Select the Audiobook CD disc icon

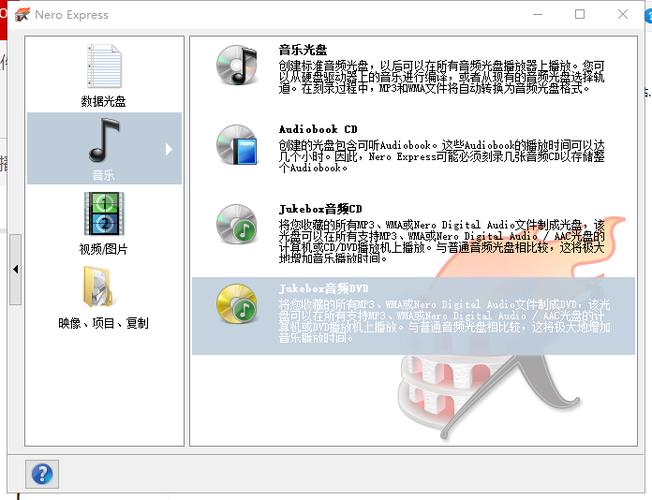(237, 145)
